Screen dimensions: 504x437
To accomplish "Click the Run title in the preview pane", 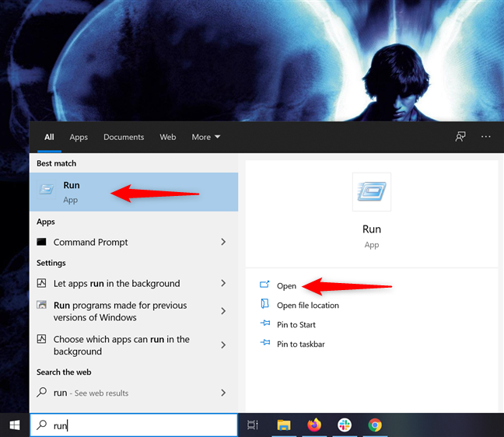I will (372, 229).
